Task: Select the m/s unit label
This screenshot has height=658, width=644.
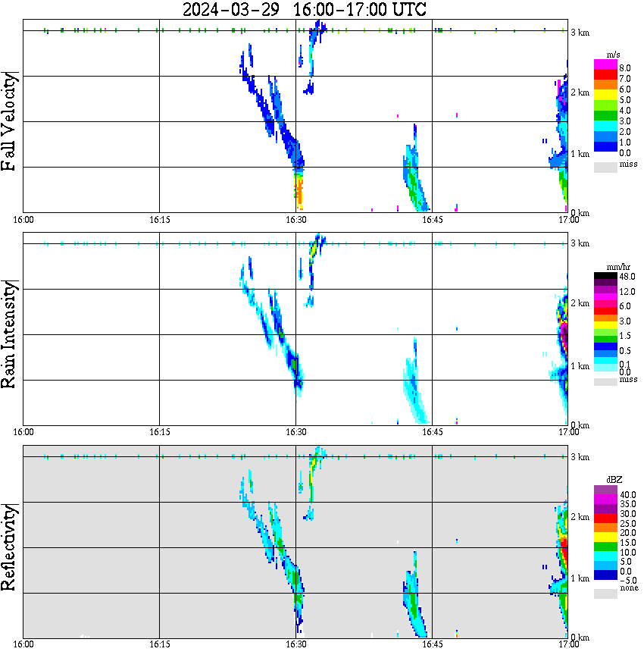Action: click(613, 55)
